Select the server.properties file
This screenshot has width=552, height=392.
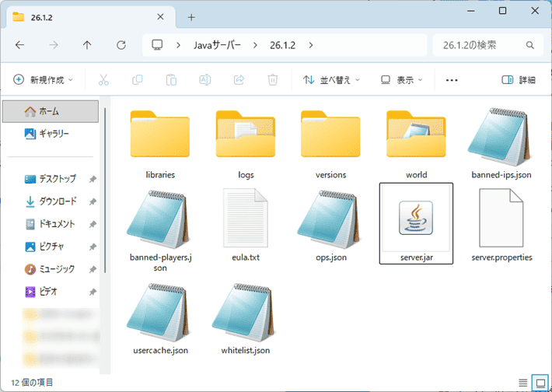pos(501,225)
